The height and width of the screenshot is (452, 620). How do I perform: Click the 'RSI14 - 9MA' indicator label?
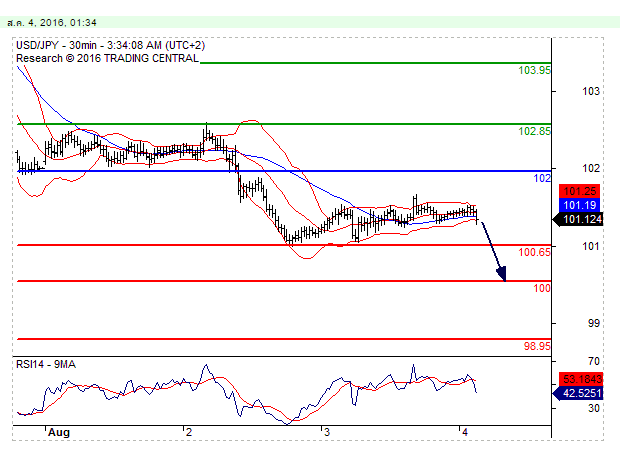point(46,364)
